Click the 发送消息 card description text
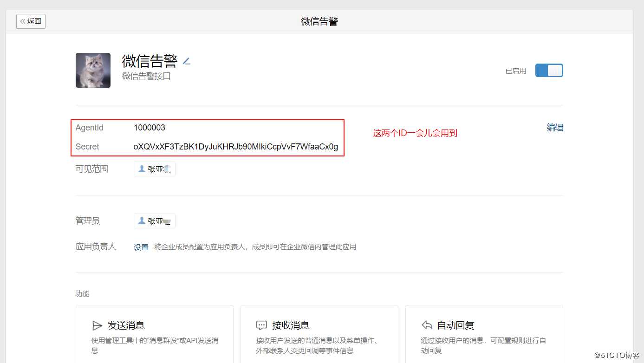This screenshot has width=644, height=363. click(155, 345)
